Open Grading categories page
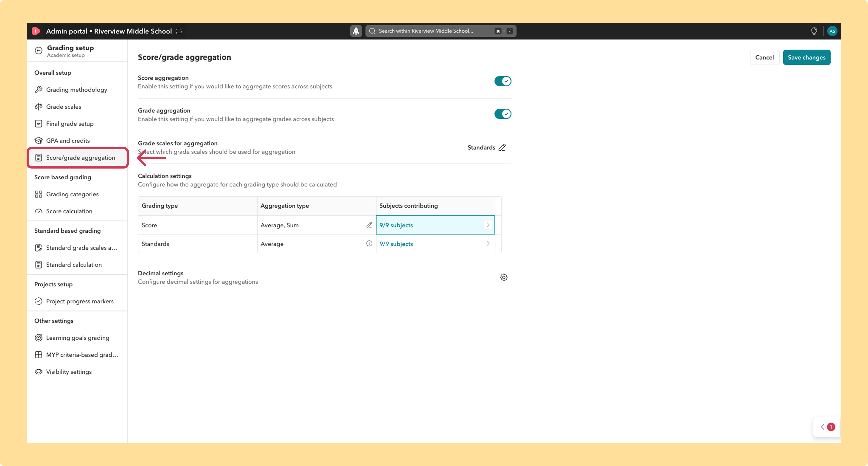The width and height of the screenshot is (868, 466). (77, 194)
